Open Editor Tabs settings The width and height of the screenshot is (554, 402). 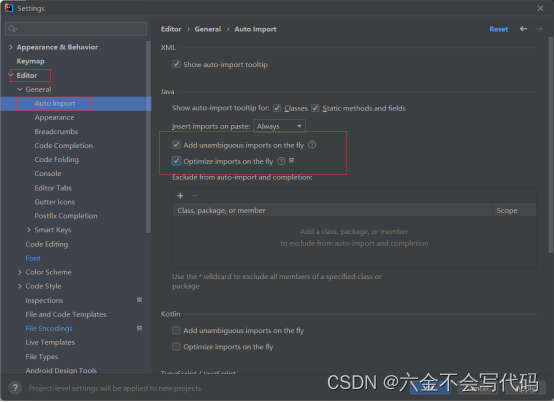pos(53,188)
